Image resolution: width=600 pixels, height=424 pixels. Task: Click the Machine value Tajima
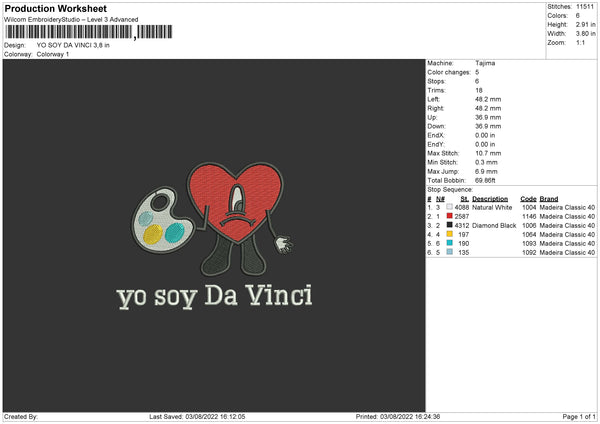[485, 63]
